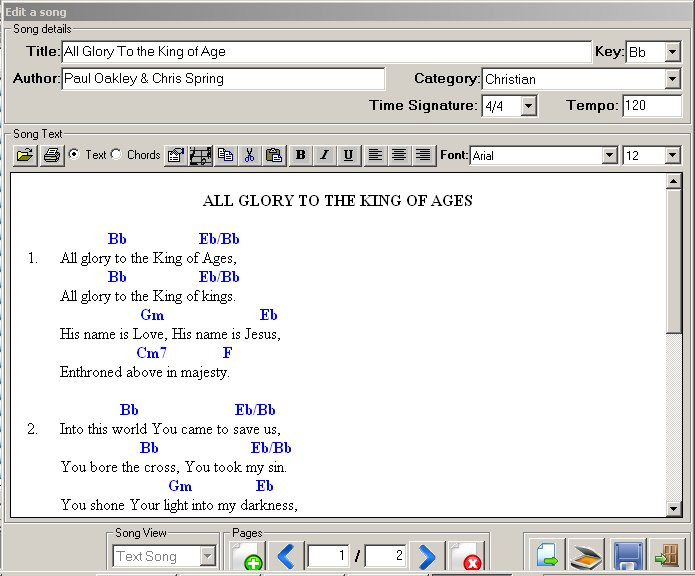Viewport: 695px width, 576px height.
Task: Click the heading ALL GLORY TO THE KING OF AGES
Action: pyautogui.click(x=338, y=201)
